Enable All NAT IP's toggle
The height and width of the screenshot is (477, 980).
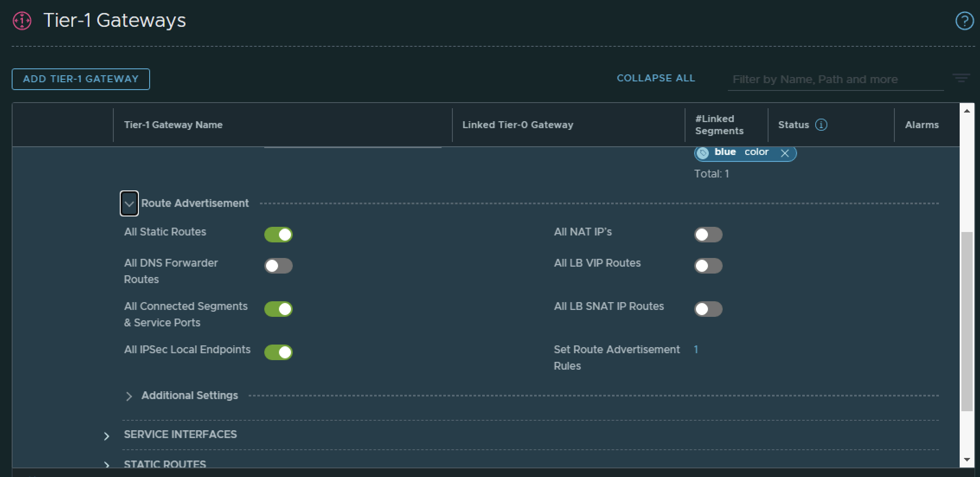(708, 235)
